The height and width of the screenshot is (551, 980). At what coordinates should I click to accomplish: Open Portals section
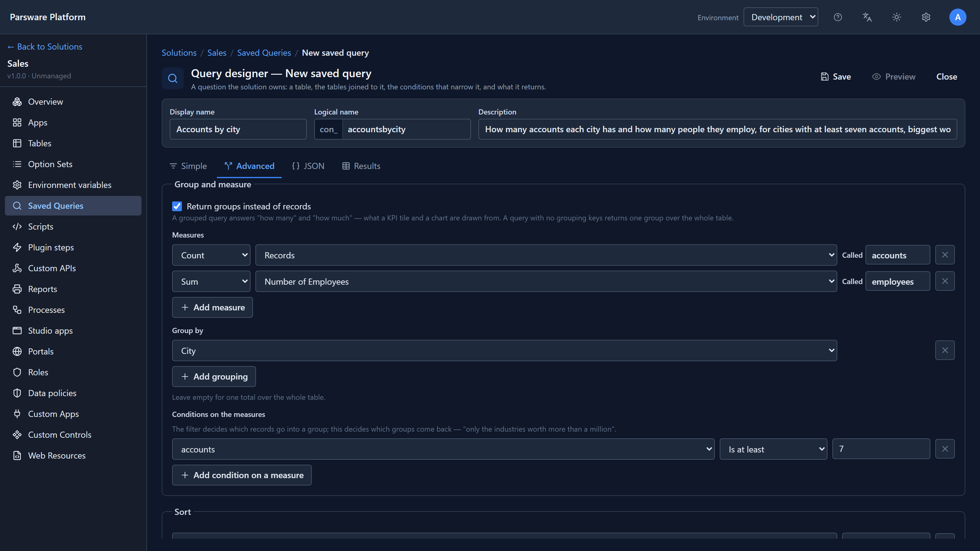[73, 351]
